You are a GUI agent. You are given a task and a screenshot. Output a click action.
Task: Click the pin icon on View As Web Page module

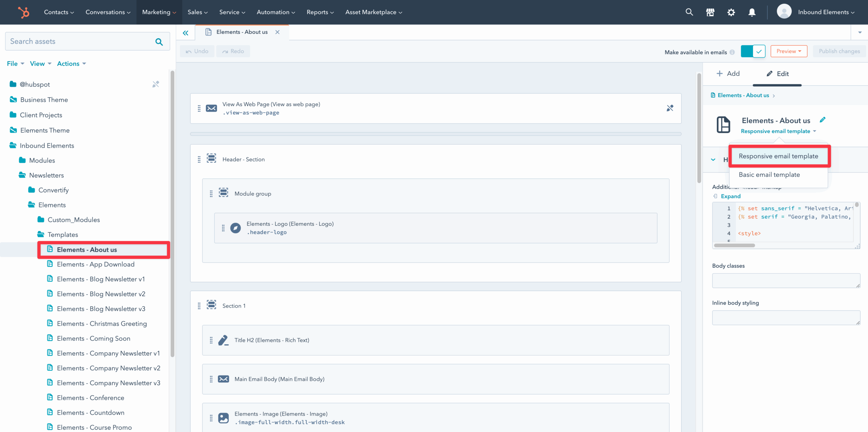(670, 108)
